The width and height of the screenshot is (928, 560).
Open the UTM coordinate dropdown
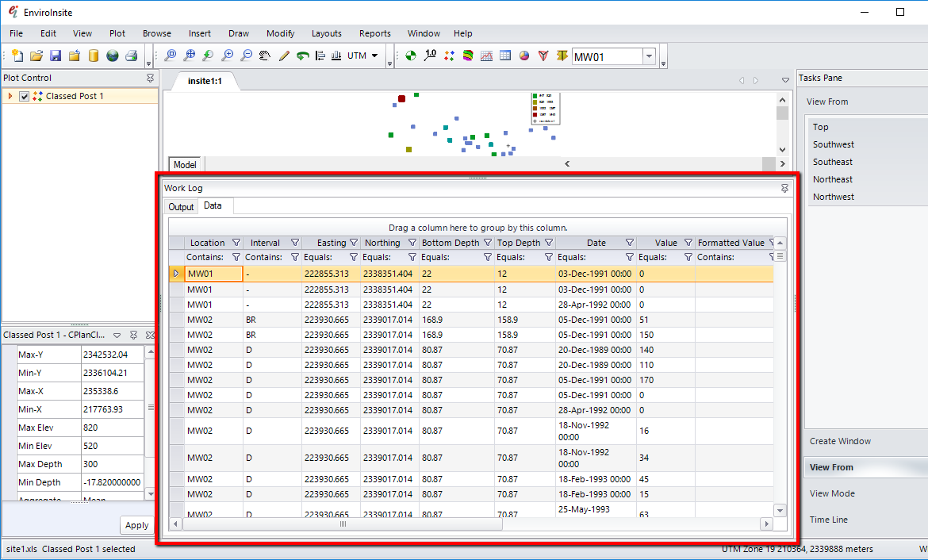(x=374, y=56)
